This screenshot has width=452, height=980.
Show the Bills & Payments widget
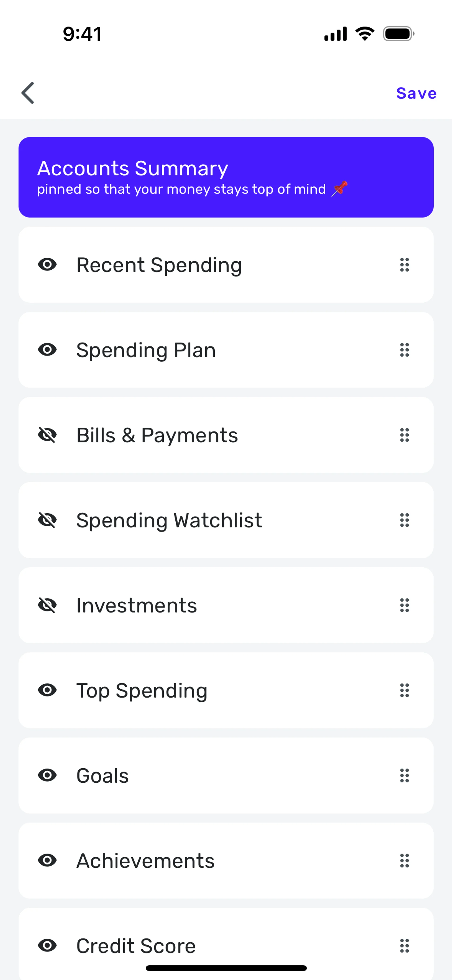pos(47,435)
